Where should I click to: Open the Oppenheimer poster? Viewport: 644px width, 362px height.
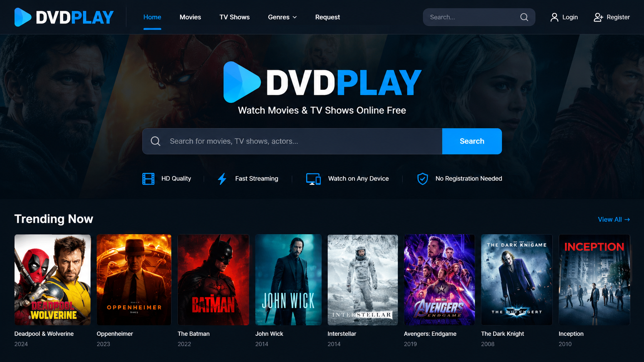(x=134, y=280)
